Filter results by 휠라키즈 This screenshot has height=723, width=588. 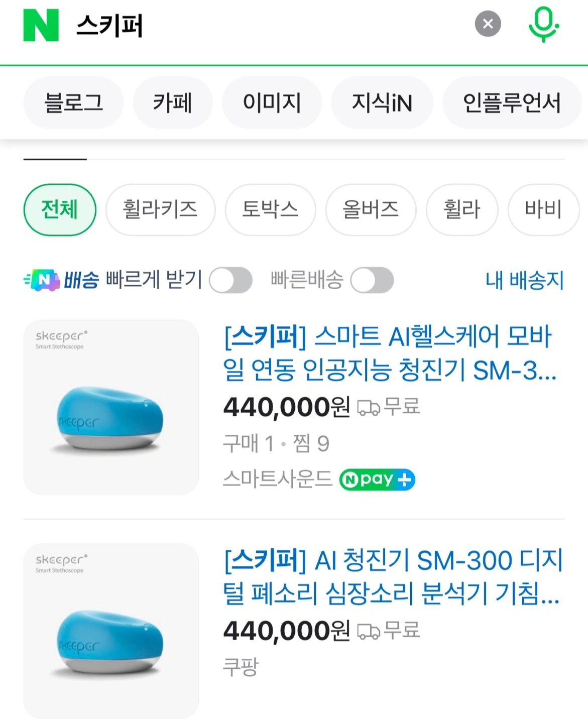click(160, 210)
